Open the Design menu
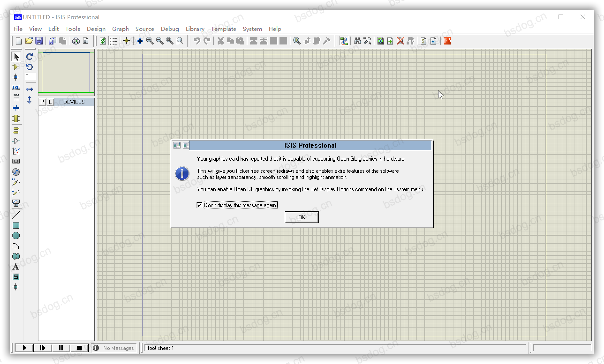The image size is (604, 364). click(96, 29)
